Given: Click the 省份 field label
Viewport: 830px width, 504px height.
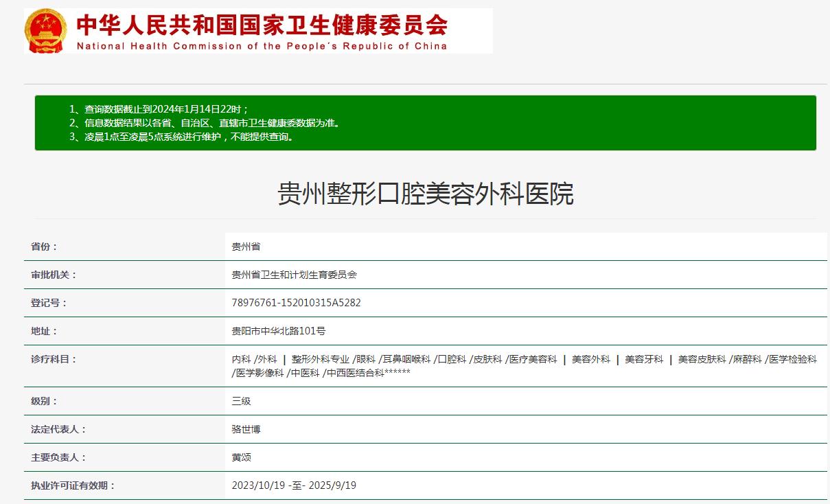Looking at the screenshot, I should pos(45,247).
